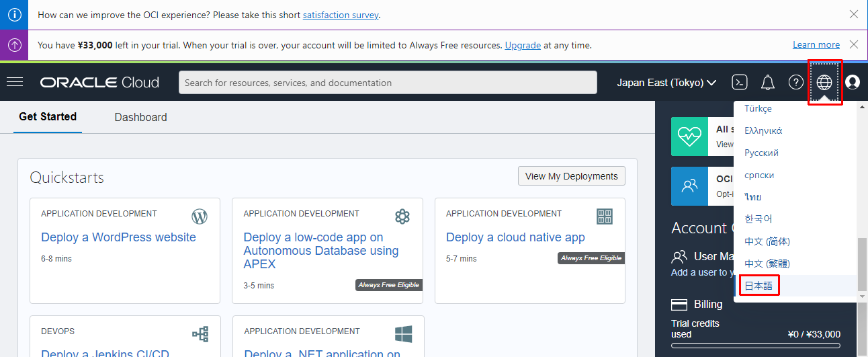Image resolution: width=868 pixels, height=357 pixels.
Task: Click the language list scrollbar
Action: [x=863, y=265]
